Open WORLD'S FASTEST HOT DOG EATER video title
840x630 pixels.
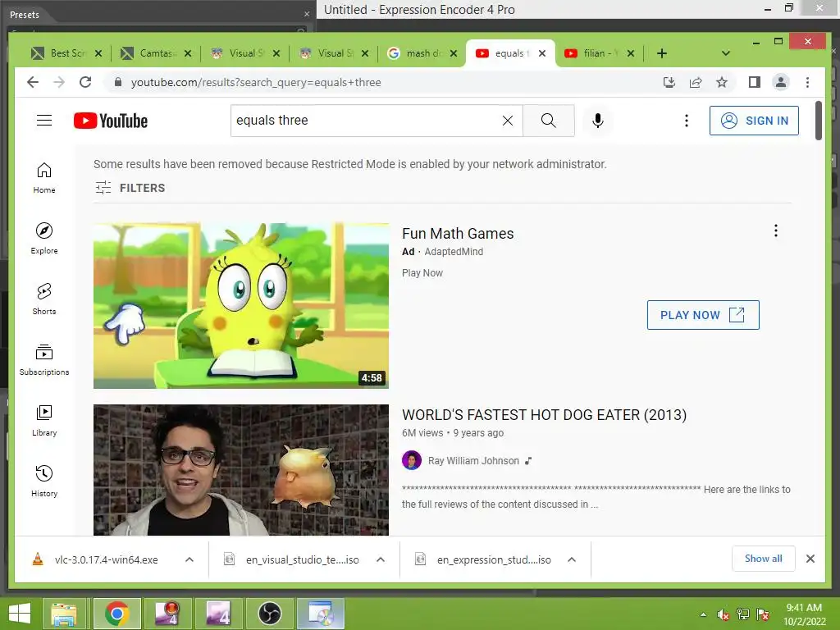click(545, 415)
